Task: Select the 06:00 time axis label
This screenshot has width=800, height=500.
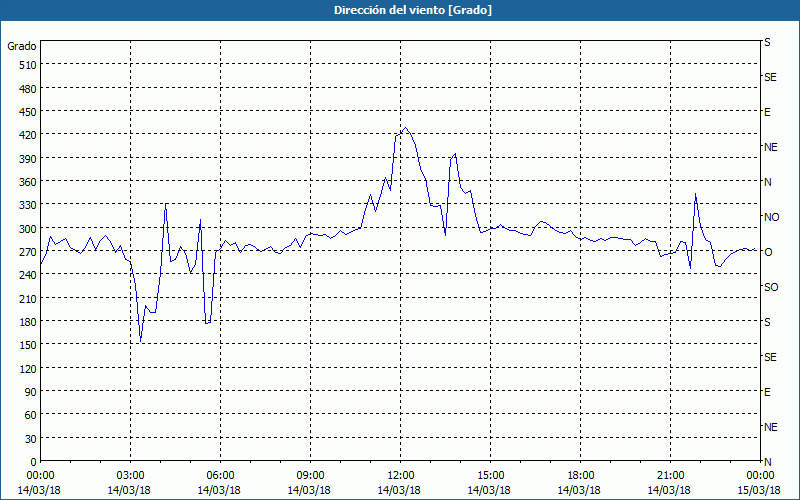Action: click(220, 476)
